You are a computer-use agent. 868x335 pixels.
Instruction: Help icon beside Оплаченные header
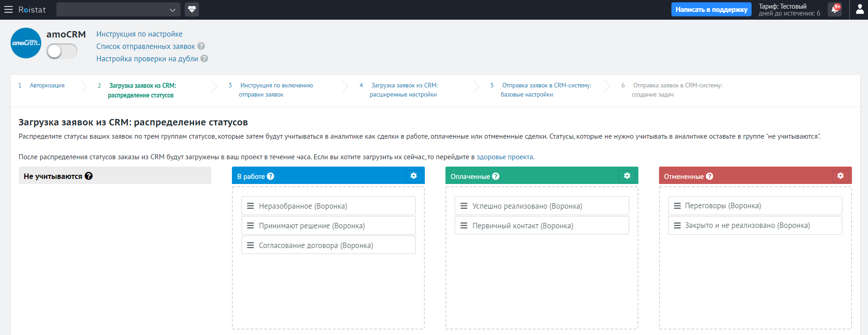[x=495, y=176]
